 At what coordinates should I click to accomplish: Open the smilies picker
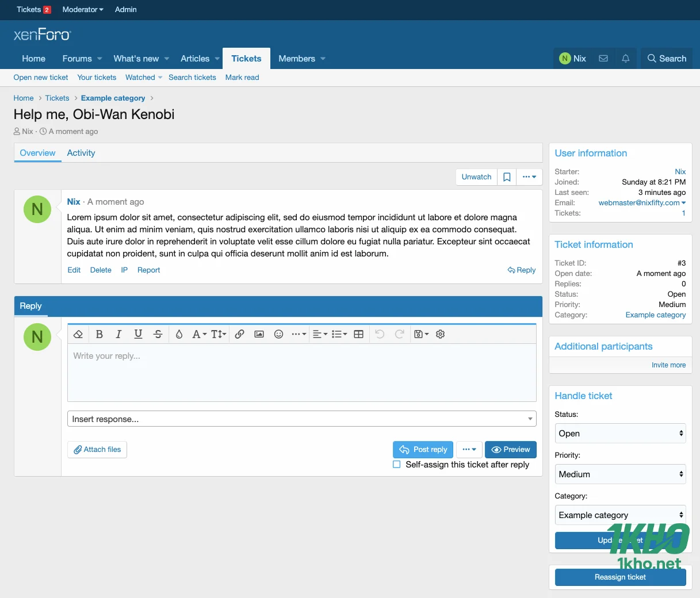[x=278, y=333]
